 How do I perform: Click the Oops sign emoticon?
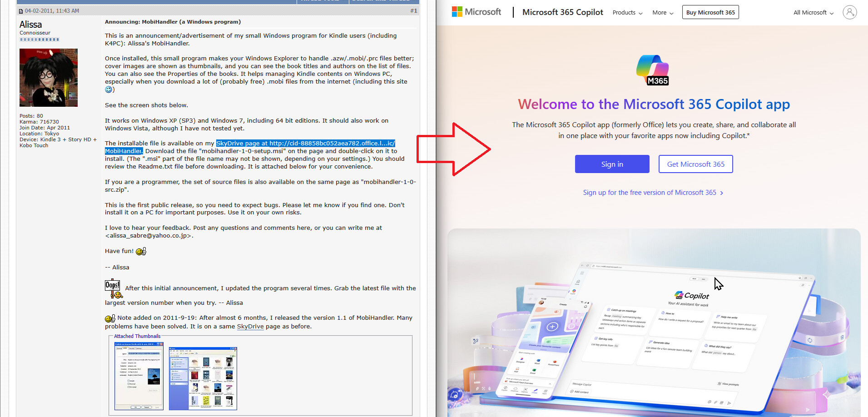point(113,288)
